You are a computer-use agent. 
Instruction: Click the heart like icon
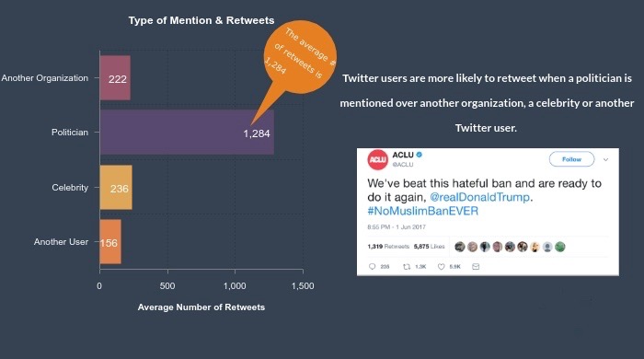point(441,267)
